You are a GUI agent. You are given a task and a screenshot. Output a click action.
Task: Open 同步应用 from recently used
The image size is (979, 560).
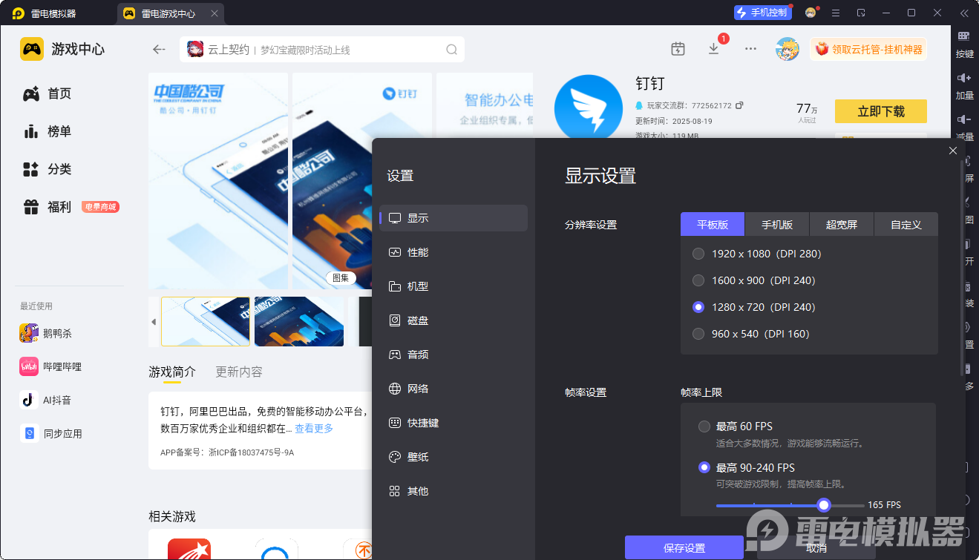[51, 433]
